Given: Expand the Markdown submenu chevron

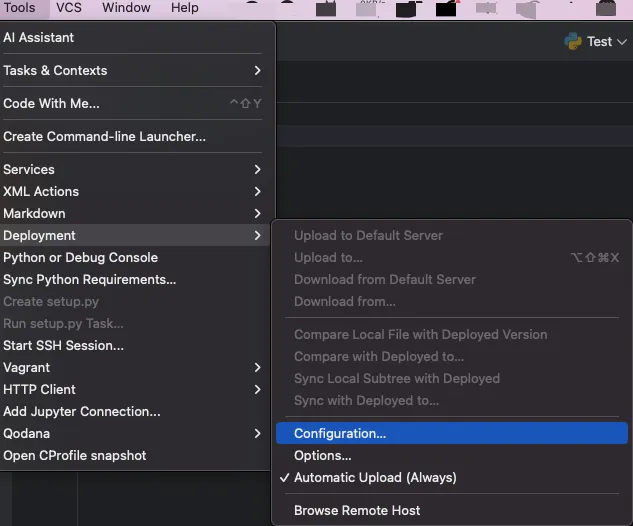Looking at the screenshot, I should [x=258, y=214].
